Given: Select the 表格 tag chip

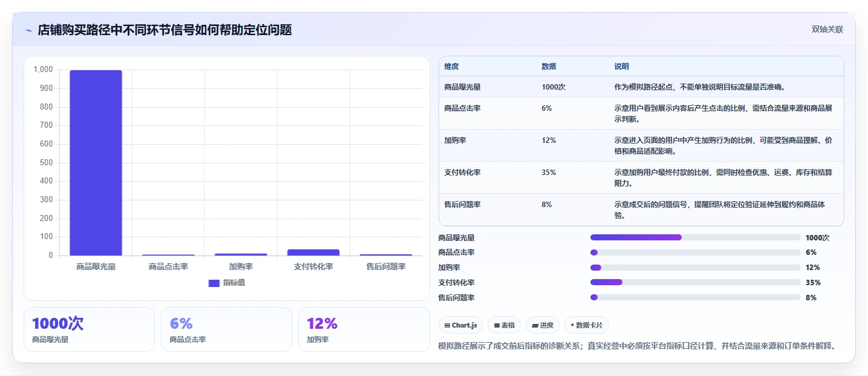Looking at the screenshot, I should click(x=504, y=325).
